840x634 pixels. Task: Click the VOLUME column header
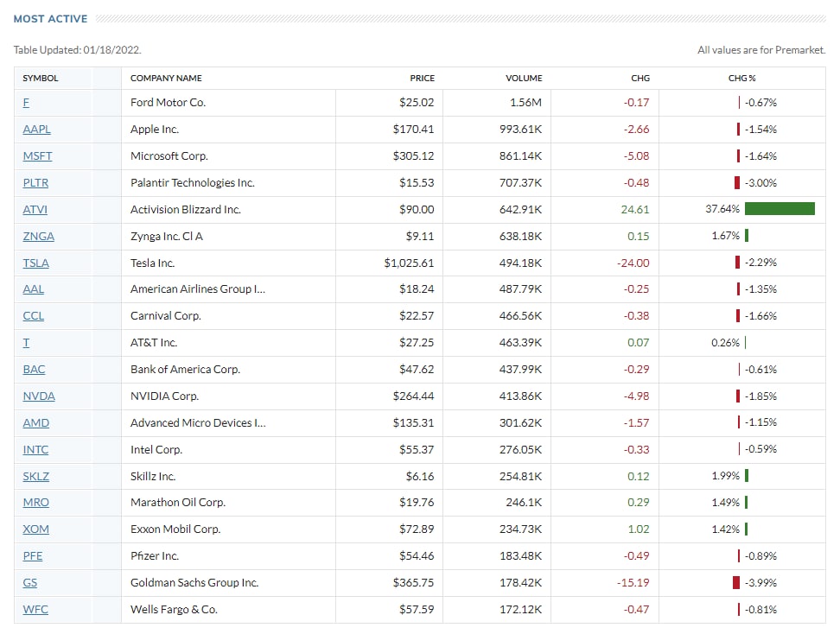click(x=524, y=79)
